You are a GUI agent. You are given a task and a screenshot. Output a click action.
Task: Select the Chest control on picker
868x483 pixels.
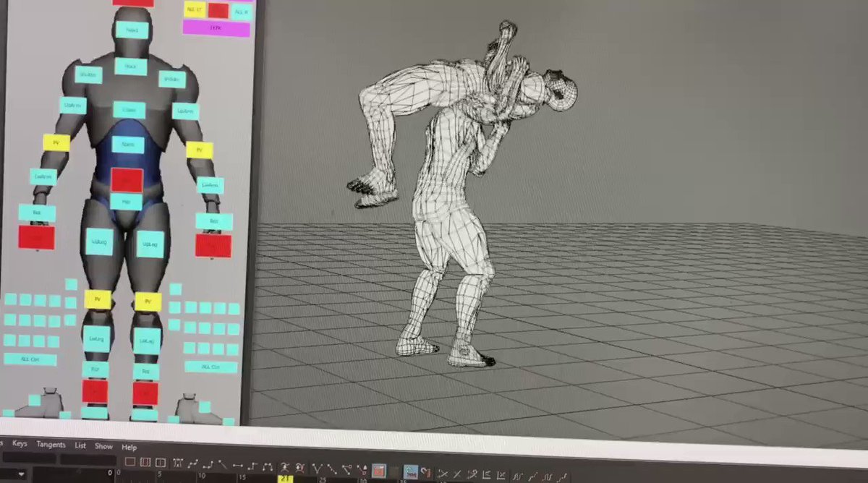tap(129, 110)
